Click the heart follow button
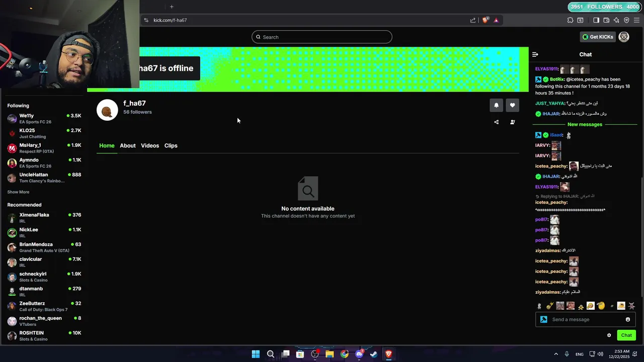The image size is (644, 362). 512,105
